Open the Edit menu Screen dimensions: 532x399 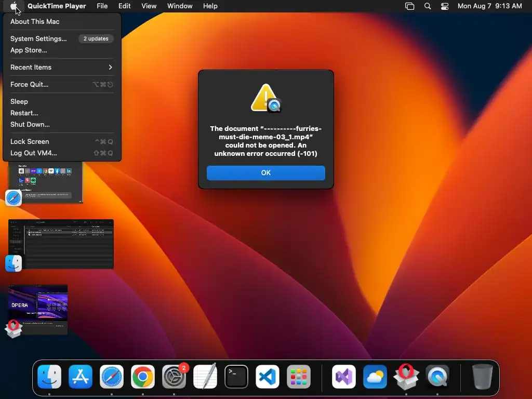[x=125, y=6]
